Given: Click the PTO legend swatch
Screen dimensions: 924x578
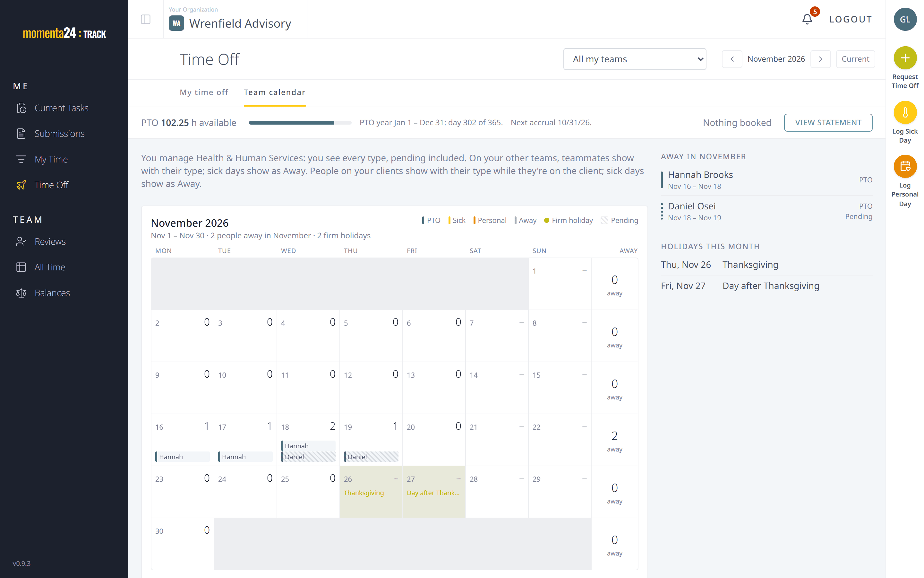Looking at the screenshot, I should (x=423, y=221).
